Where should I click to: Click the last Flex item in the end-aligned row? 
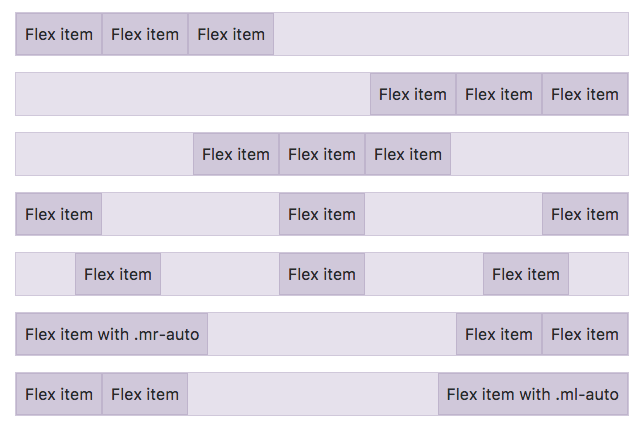tap(585, 94)
